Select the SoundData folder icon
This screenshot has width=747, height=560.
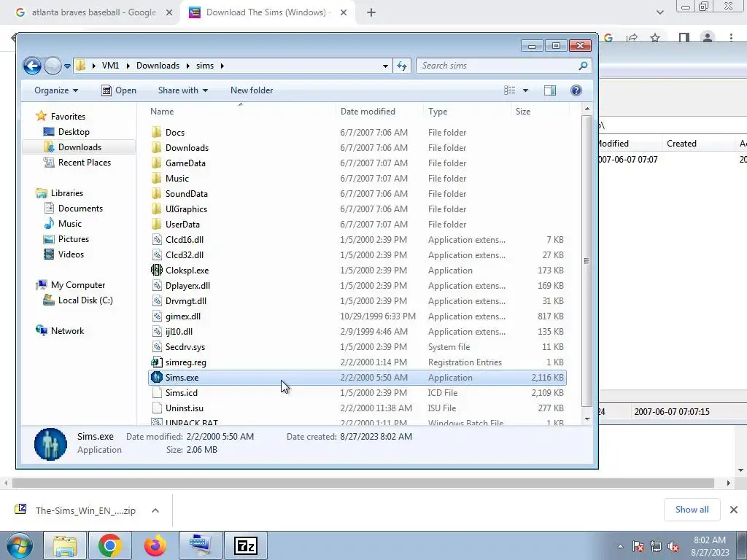tap(156, 194)
